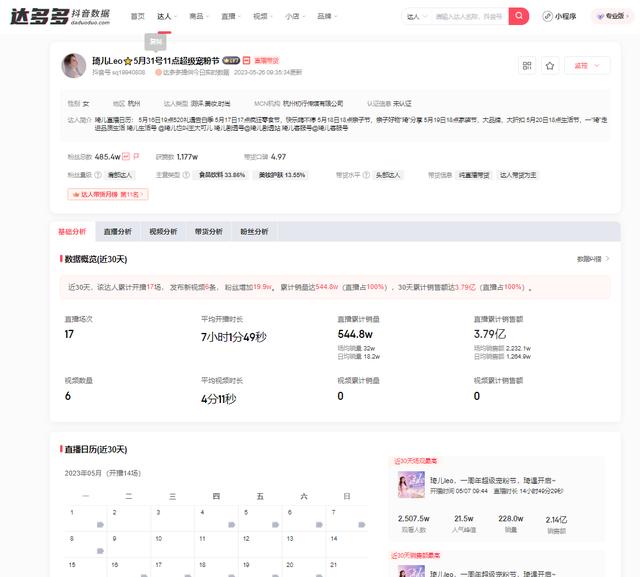Click the 544.8w live sales volume value
The image size is (640, 577).
pos(355,334)
